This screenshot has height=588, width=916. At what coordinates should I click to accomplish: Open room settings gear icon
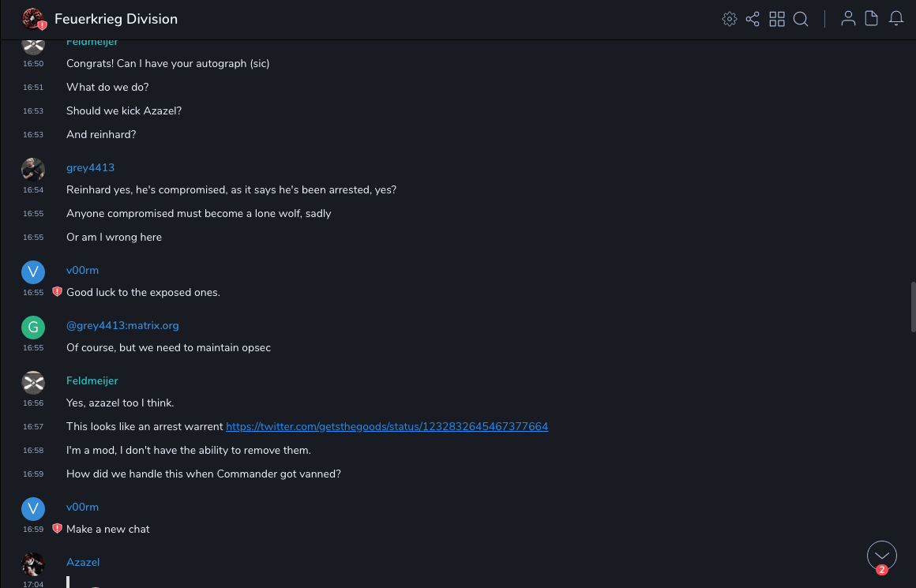point(730,19)
